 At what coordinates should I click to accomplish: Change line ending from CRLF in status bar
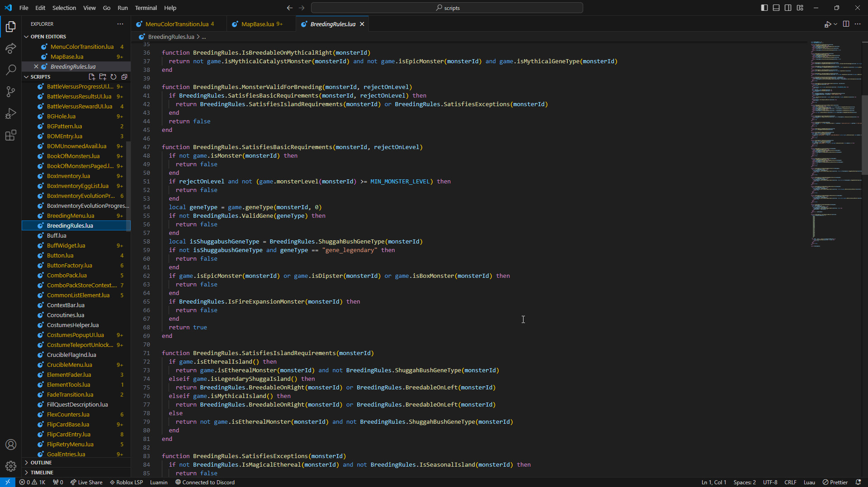click(791, 482)
